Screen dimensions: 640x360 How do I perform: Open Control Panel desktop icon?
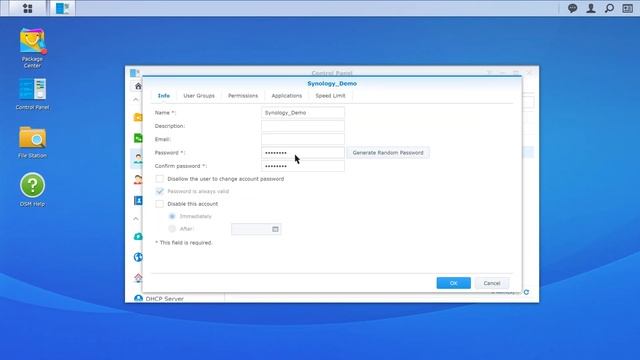(32, 94)
